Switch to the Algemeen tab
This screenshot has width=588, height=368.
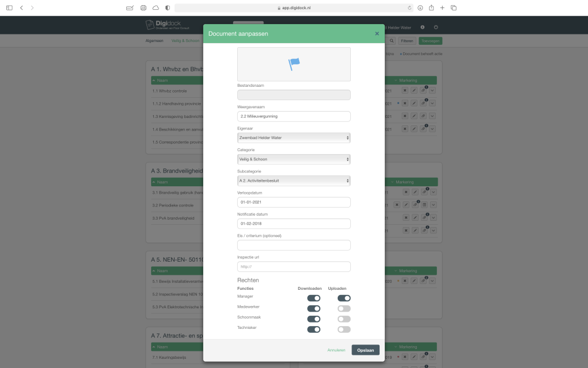[153, 41]
